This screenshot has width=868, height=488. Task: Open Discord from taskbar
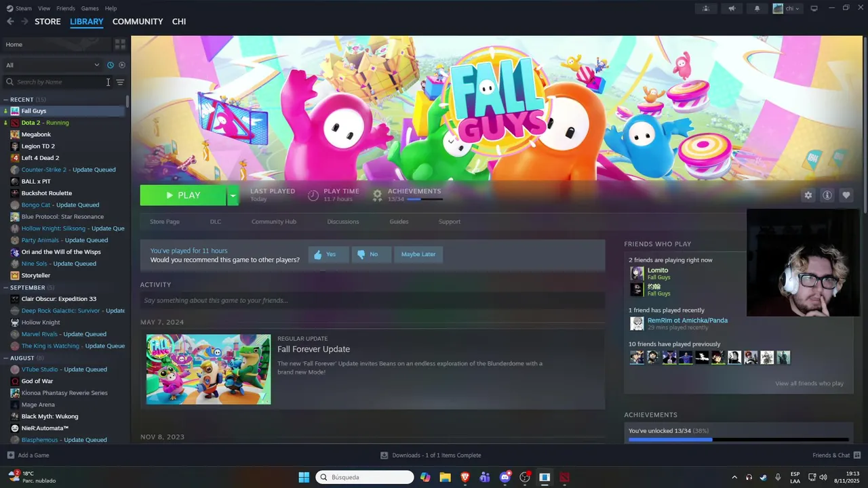[x=505, y=477]
